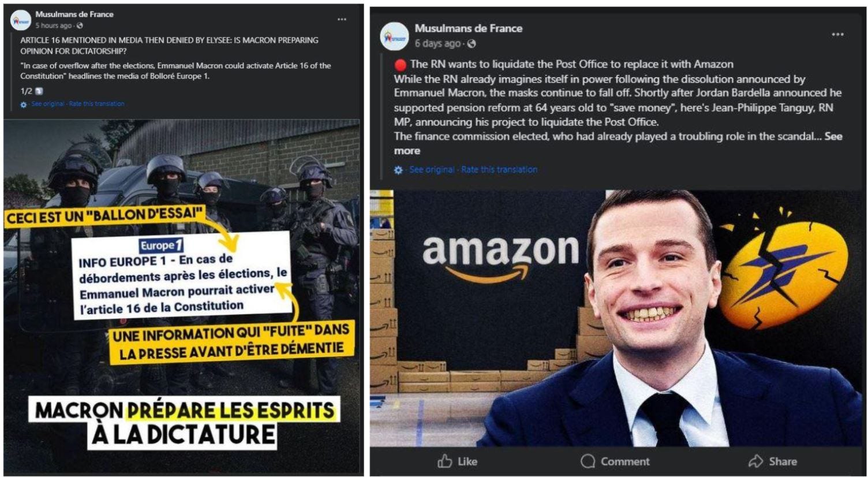Viewport: 868px width, 477px height.
Task: Click See original on the right post
Action: [x=432, y=169]
